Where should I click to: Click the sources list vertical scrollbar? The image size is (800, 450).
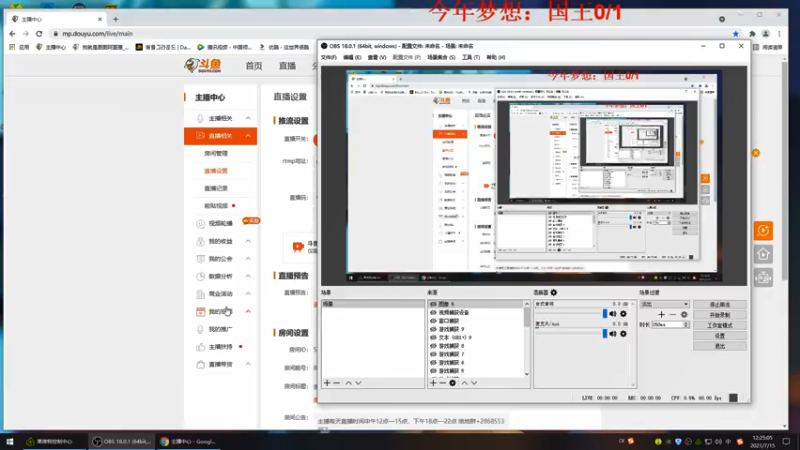[x=527, y=339]
